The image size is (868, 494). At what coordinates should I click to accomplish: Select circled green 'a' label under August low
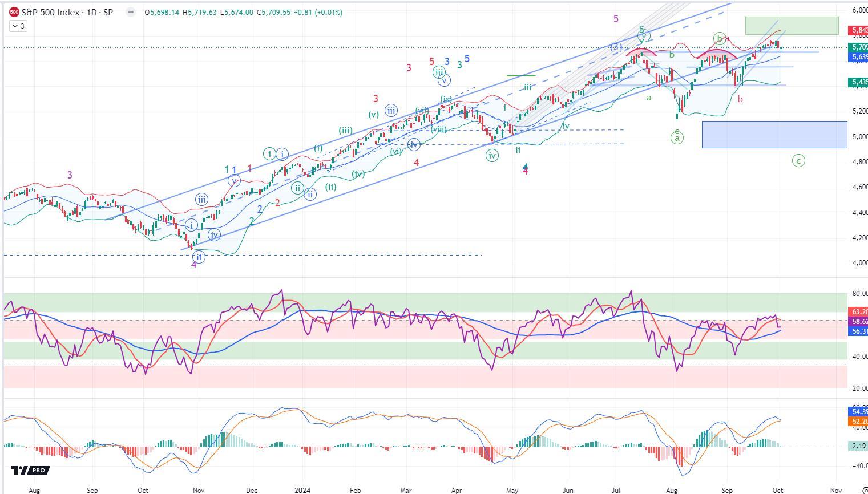(677, 138)
